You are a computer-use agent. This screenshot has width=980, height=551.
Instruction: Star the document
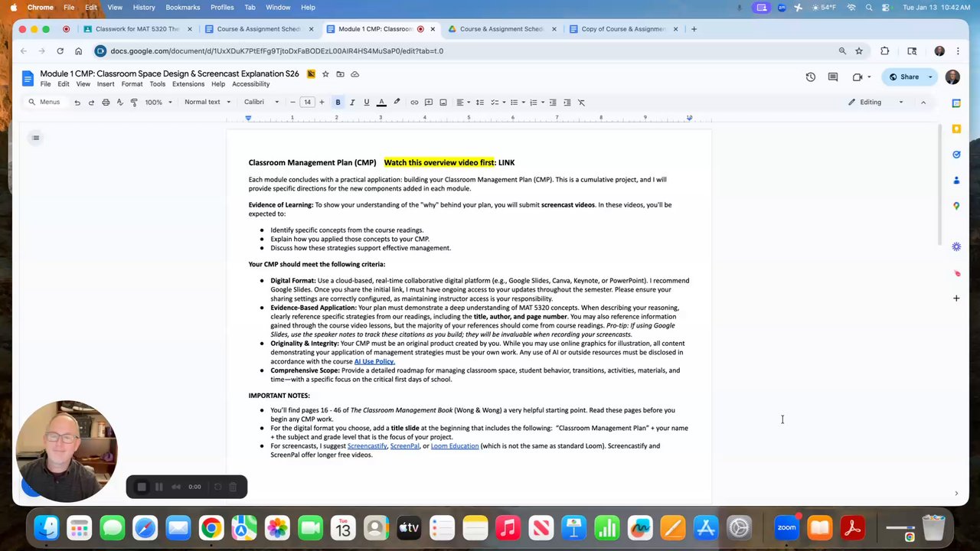(325, 74)
